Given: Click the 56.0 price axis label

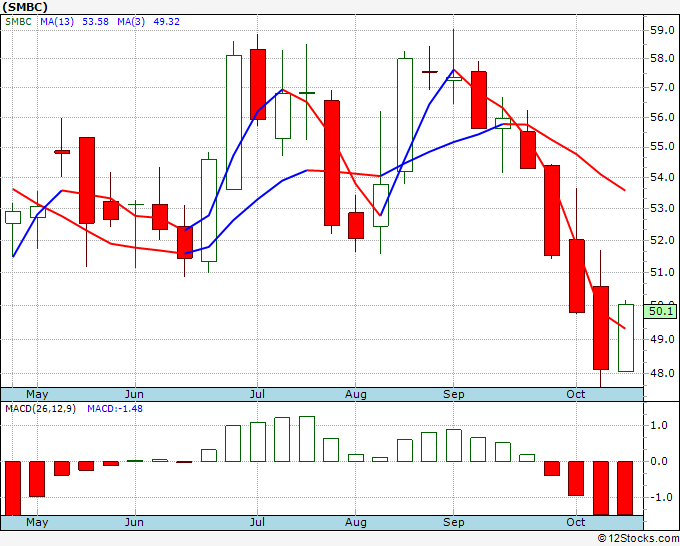Looking at the screenshot, I should click(662, 117).
